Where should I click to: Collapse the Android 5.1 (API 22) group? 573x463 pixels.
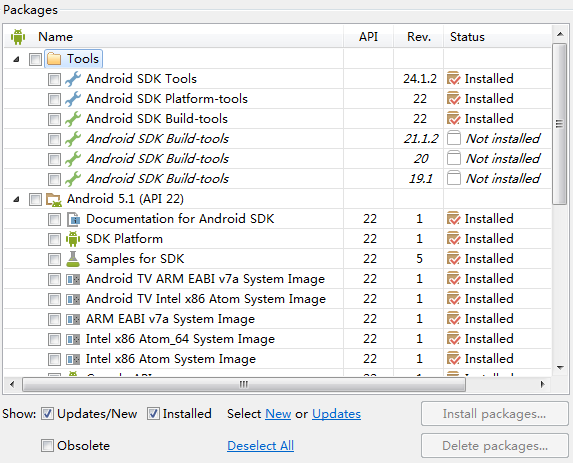pos(16,200)
